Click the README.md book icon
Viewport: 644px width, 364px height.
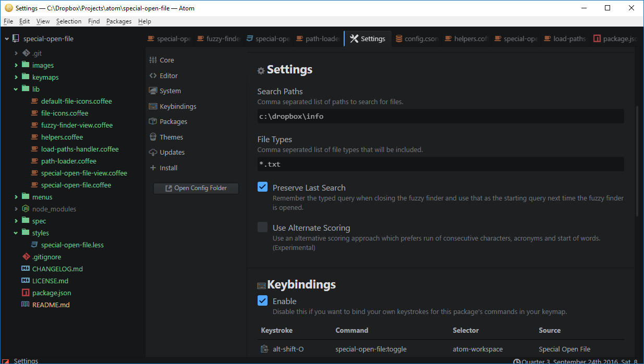click(x=26, y=305)
